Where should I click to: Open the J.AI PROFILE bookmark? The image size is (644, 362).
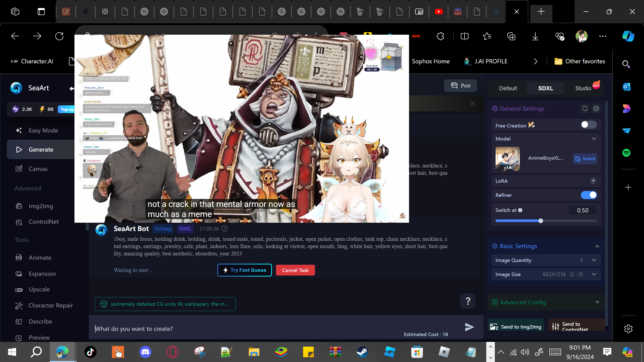pyautogui.click(x=486, y=61)
